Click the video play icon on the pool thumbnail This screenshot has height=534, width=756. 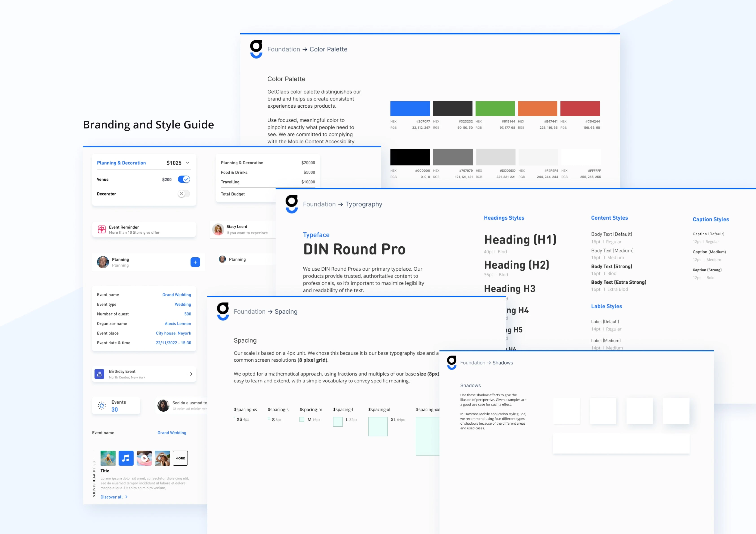click(144, 458)
